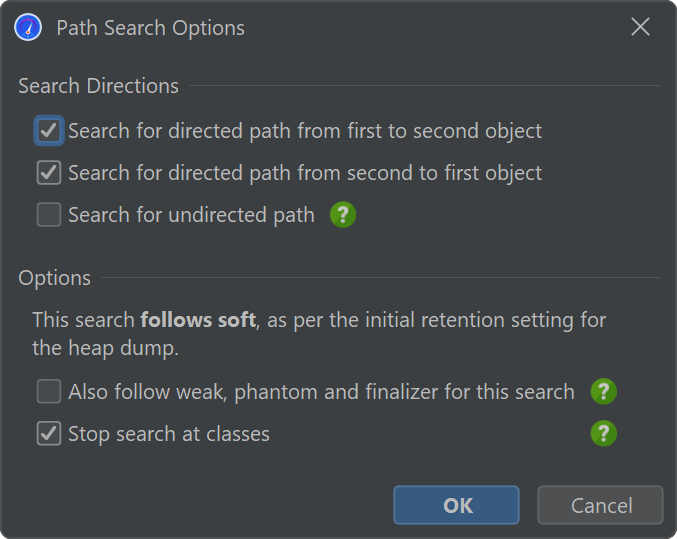Show help for weak, phantom and finalizer option
This screenshot has height=539, width=677.
pos(604,391)
